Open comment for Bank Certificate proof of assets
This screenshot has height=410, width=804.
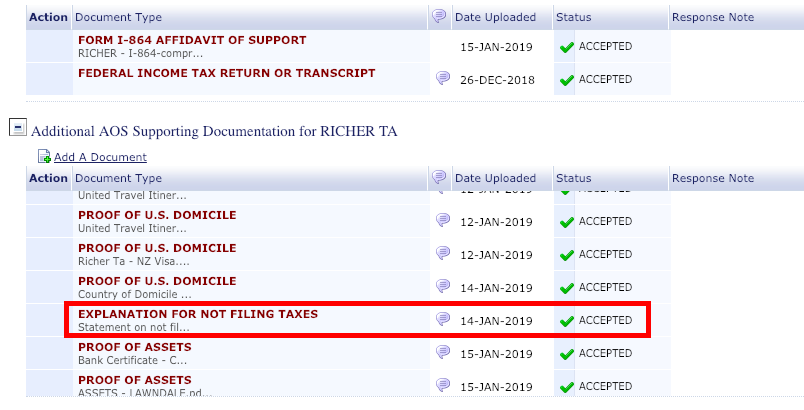(443, 352)
